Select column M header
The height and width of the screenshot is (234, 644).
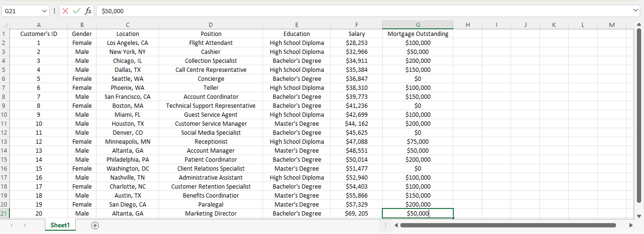coord(612,25)
